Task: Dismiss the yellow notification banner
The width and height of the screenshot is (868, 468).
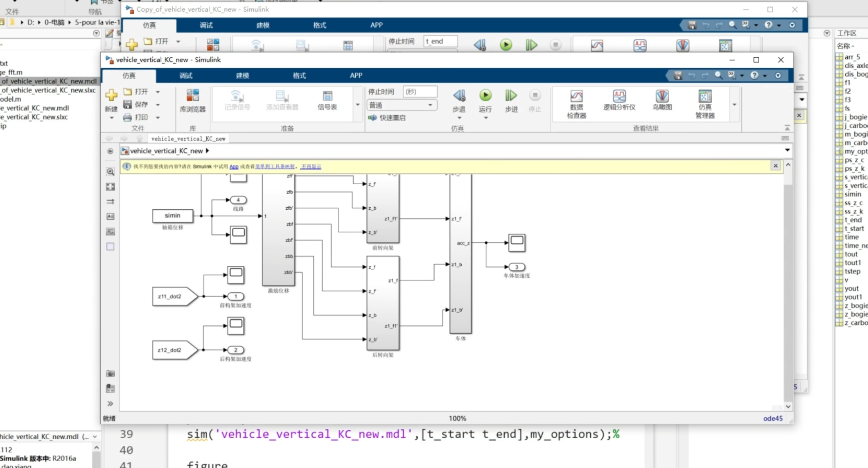Action: (x=775, y=165)
